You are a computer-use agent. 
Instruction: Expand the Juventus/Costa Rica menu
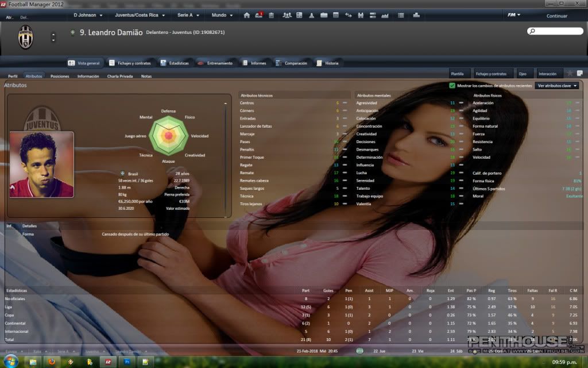click(140, 16)
